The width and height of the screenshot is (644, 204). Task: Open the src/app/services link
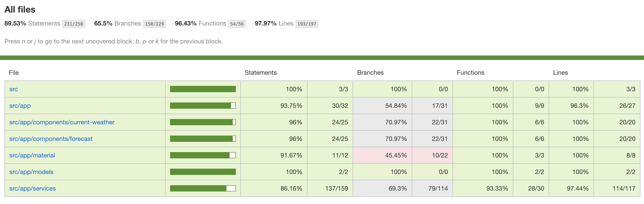[32, 189]
